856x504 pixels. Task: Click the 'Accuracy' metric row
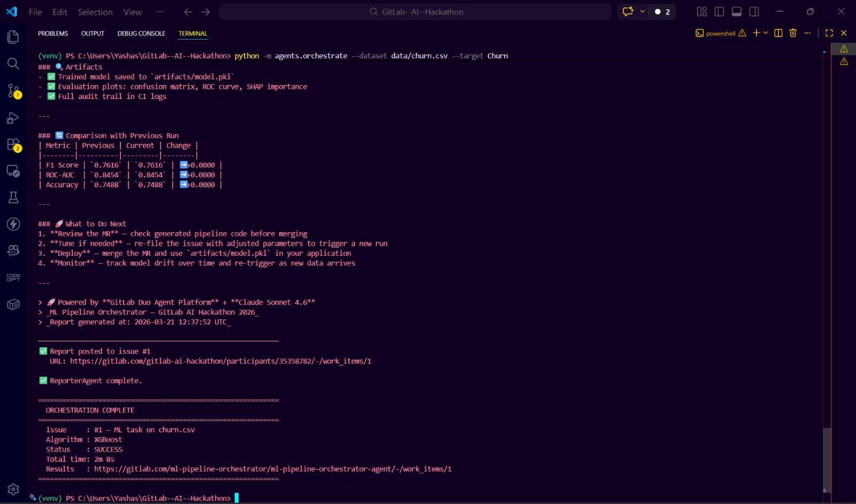point(130,185)
